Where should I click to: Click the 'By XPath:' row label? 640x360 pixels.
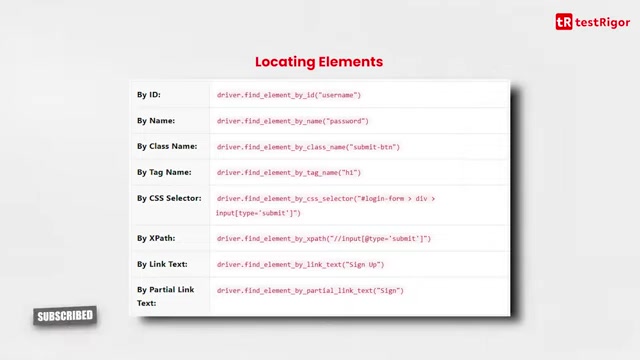coord(156,238)
